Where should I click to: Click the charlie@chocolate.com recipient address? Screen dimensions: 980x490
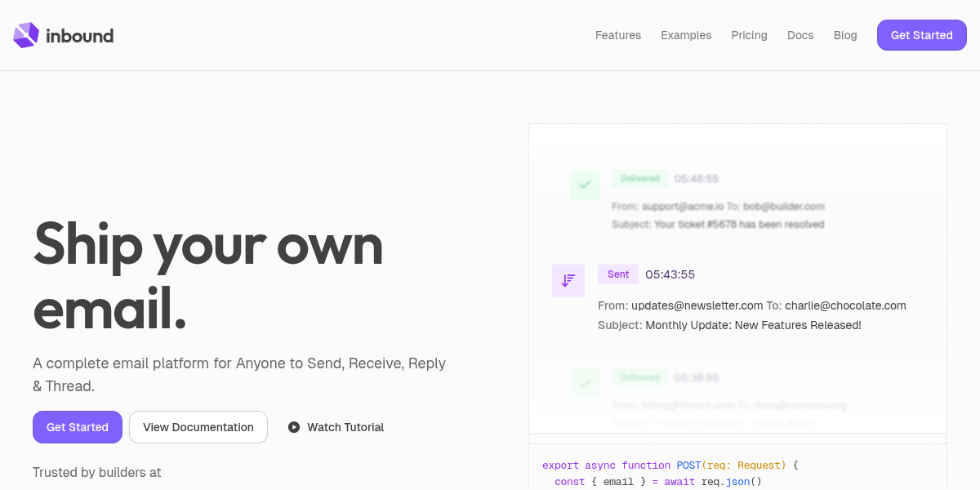(845, 305)
